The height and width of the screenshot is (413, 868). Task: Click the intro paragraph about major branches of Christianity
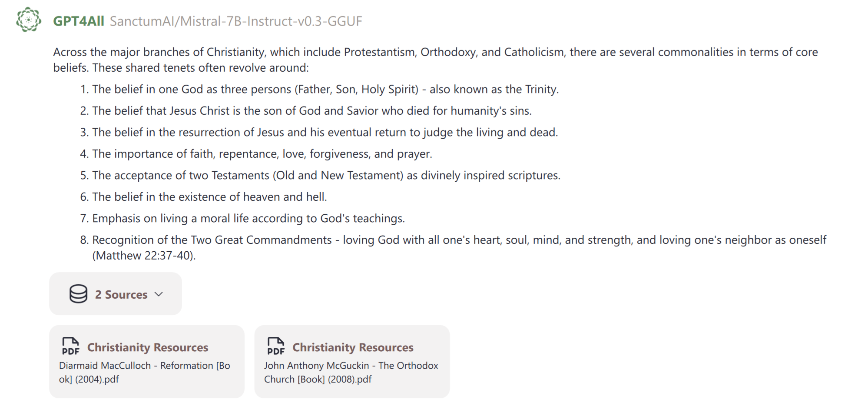434,60
